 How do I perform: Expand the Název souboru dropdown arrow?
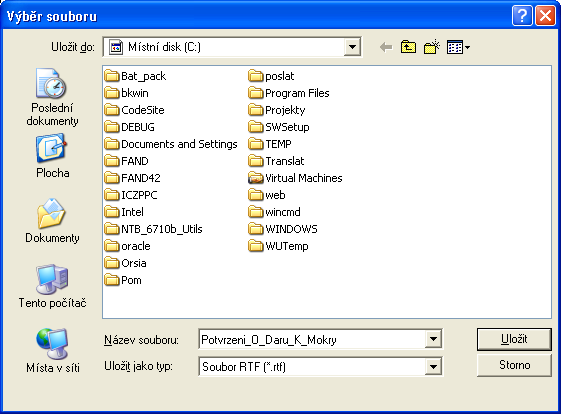pyautogui.click(x=433, y=339)
